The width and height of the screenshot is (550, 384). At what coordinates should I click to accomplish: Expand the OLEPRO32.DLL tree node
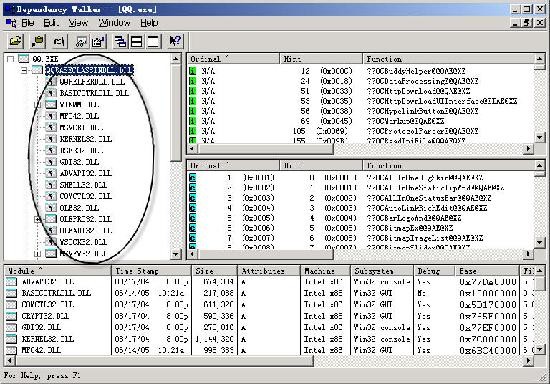pyautogui.click(x=38, y=219)
